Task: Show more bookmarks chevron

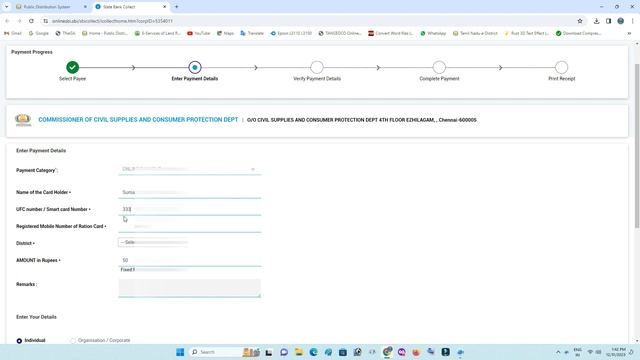Action: (x=629, y=33)
